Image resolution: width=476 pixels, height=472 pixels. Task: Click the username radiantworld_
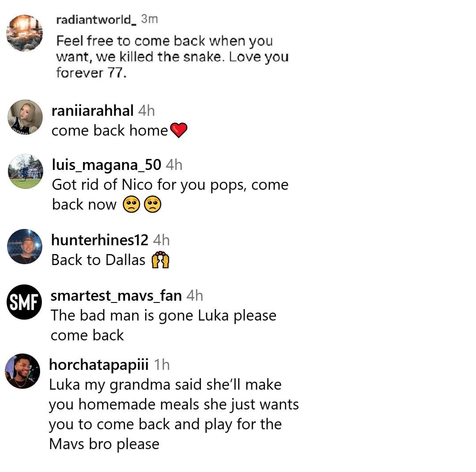pyautogui.click(x=94, y=19)
